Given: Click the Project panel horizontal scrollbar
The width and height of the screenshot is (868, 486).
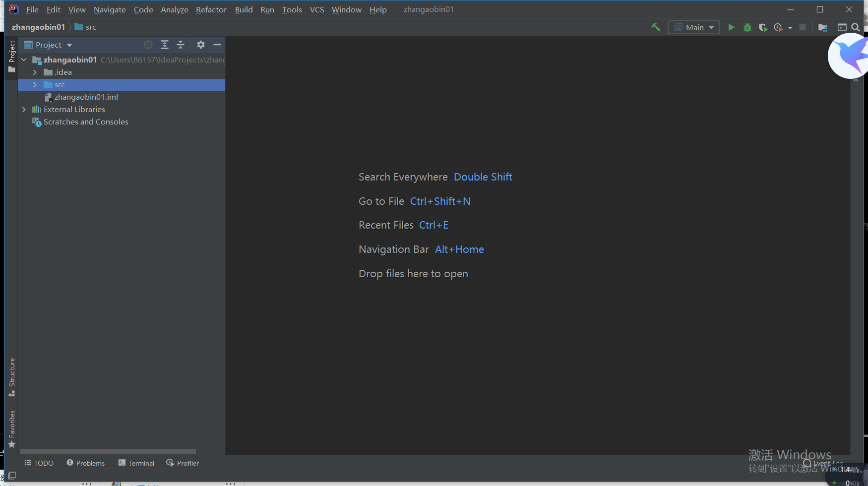Looking at the screenshot, I should (108, 452).
